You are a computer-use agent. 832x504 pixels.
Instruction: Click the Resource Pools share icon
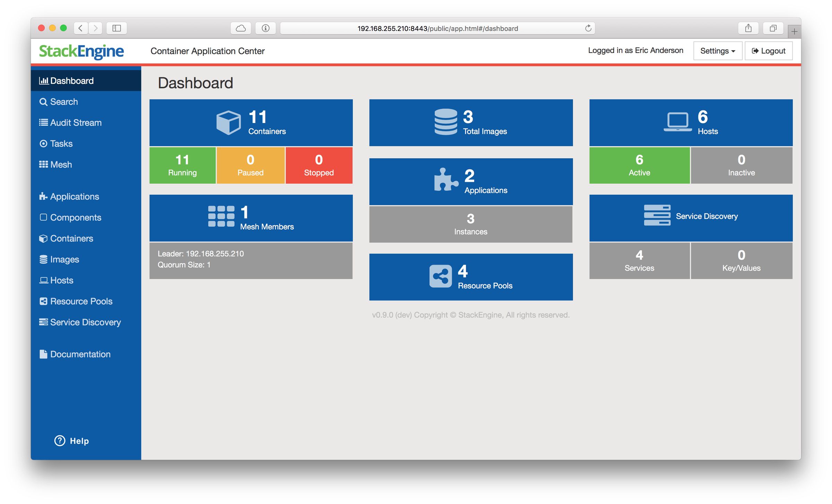[440, 276]
